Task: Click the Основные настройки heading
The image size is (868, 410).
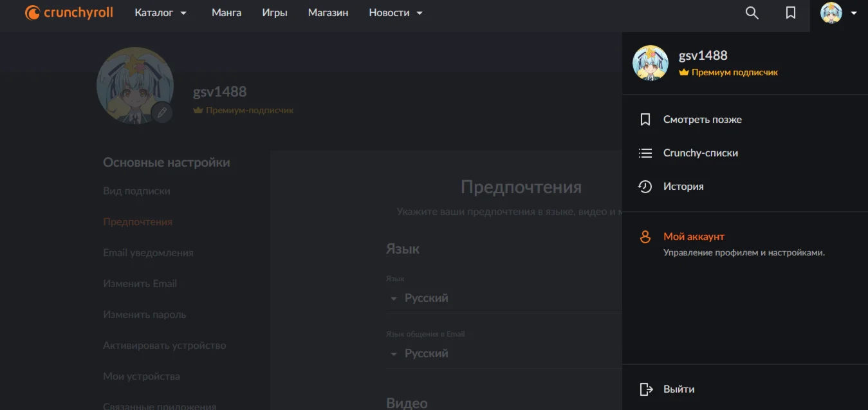Action: [167, 163]
